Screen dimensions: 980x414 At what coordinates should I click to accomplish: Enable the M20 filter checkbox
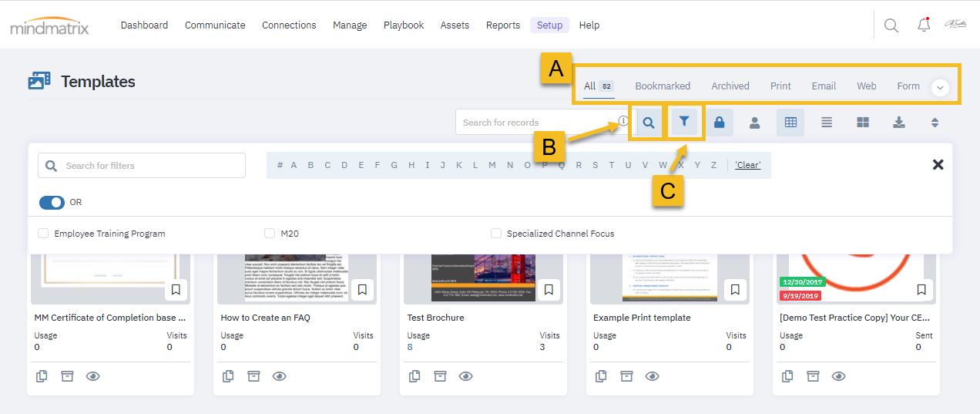[x=270, y=234]
